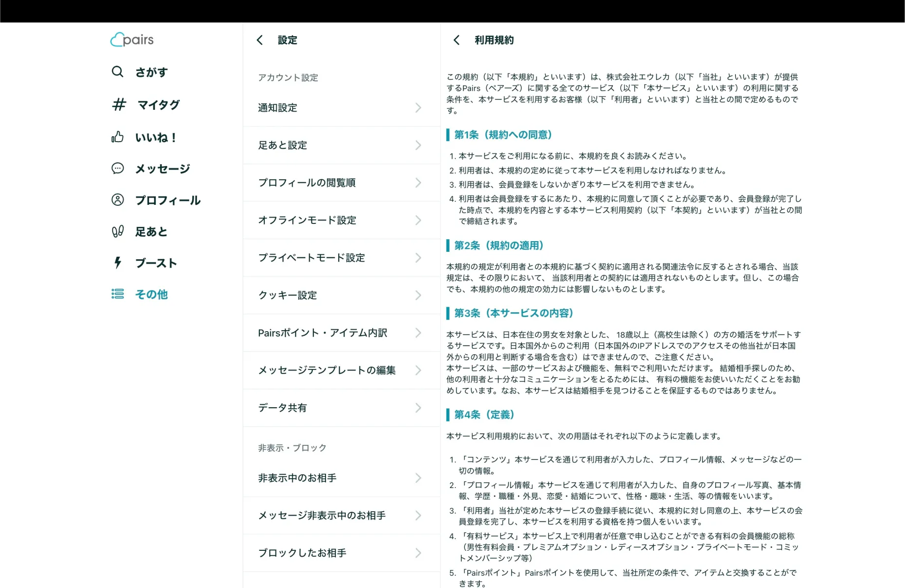Open 非表示中のお相手 row

[x=342, y=478]
